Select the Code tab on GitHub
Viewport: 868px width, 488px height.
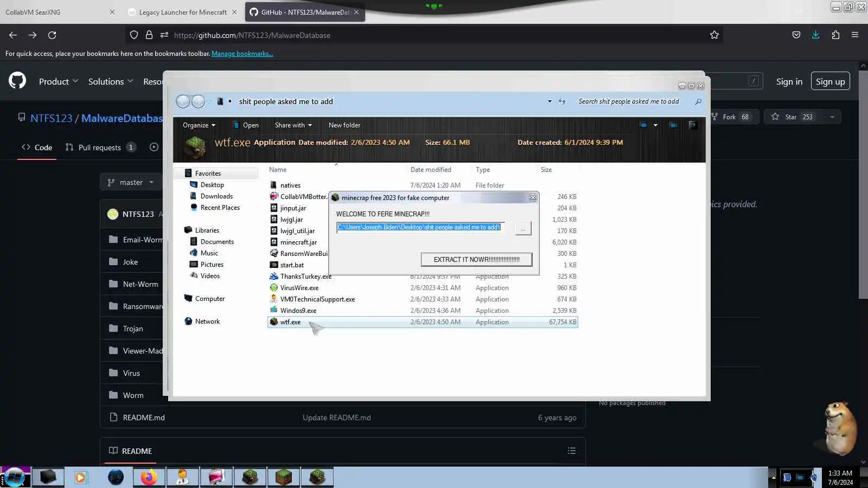click(x=37, y=147)
